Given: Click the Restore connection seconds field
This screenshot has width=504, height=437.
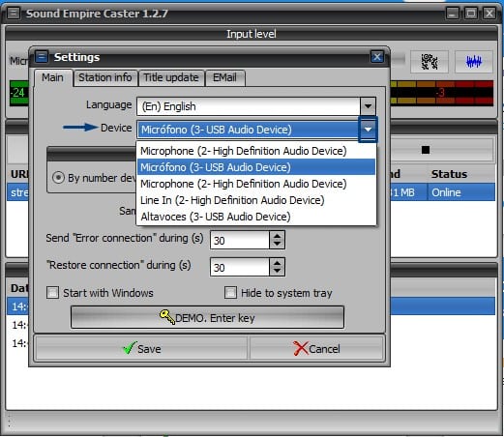Looking at the screenshot, I should [240, 267].
